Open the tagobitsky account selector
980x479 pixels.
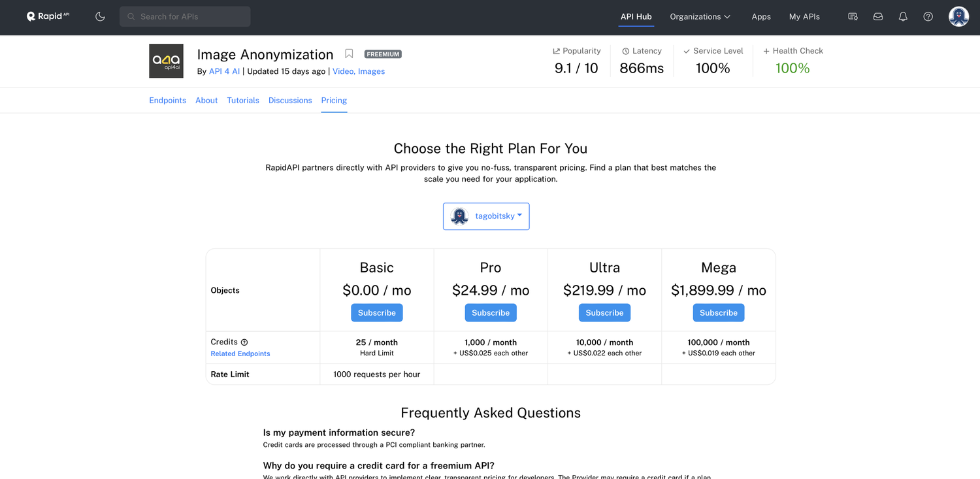point(486,216)
